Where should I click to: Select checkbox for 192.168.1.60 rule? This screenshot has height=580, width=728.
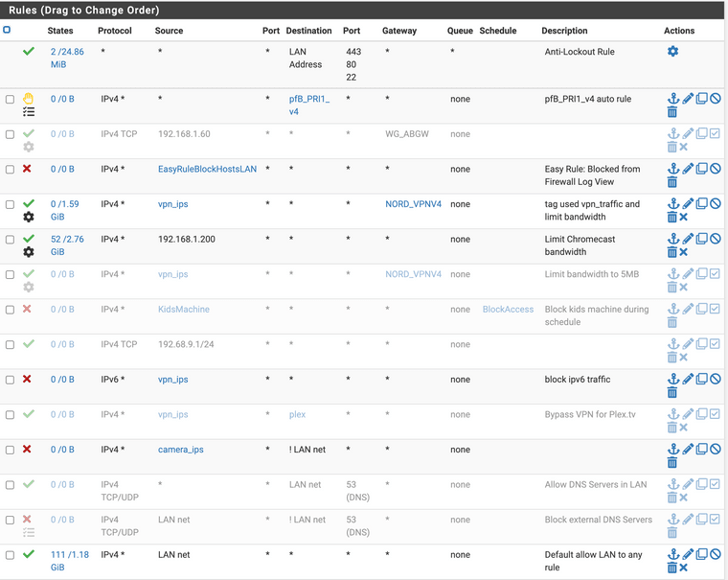[10, 134]
